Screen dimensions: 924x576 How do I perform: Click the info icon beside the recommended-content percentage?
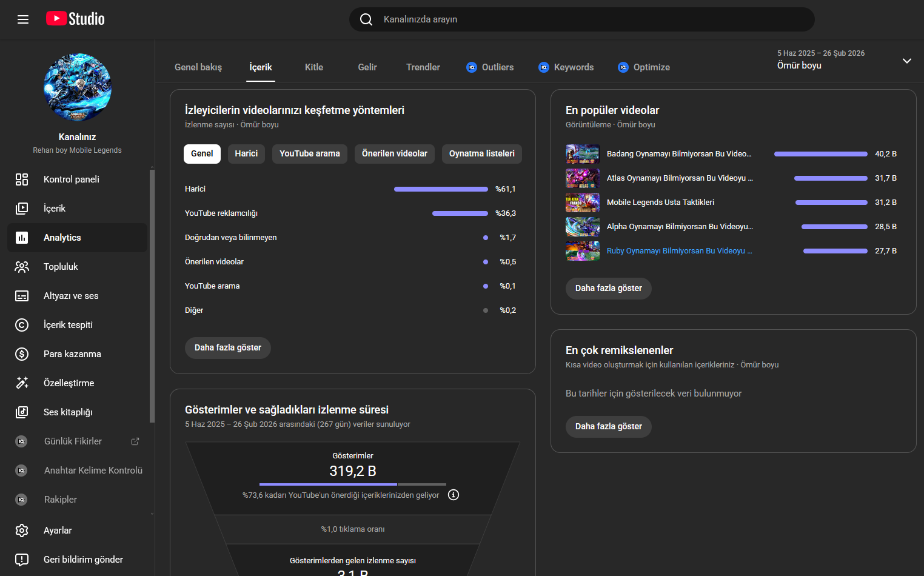point(454,495)
